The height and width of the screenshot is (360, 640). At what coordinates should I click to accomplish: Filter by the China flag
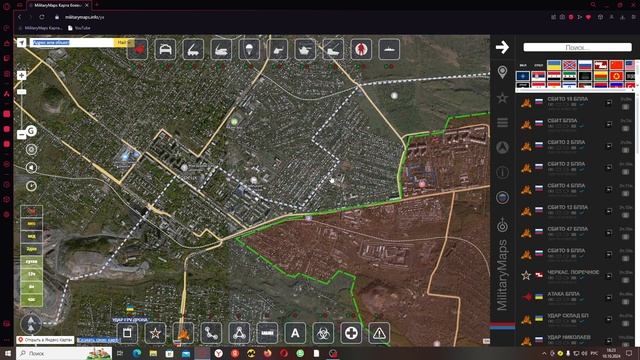point(616,65)
